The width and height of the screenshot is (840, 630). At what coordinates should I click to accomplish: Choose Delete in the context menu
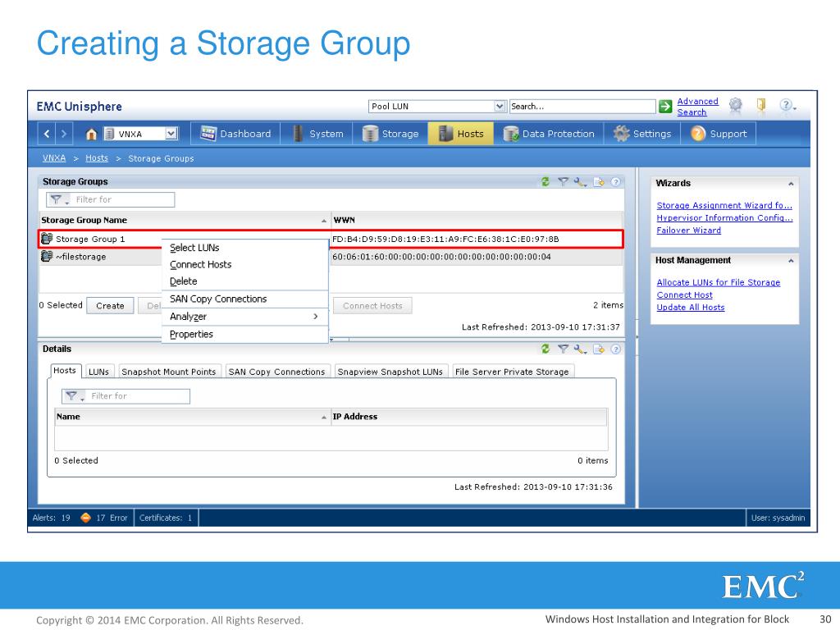[245, 281]
